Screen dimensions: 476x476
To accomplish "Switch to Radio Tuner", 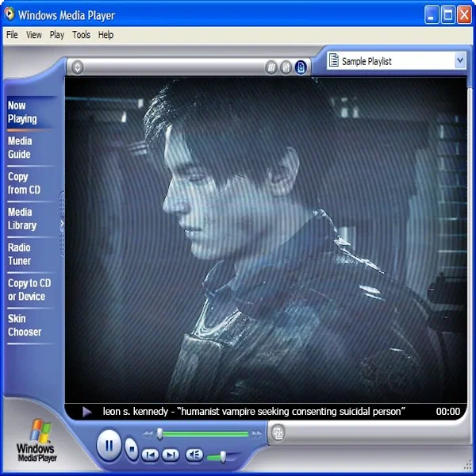I will click(x=19, y=254).
